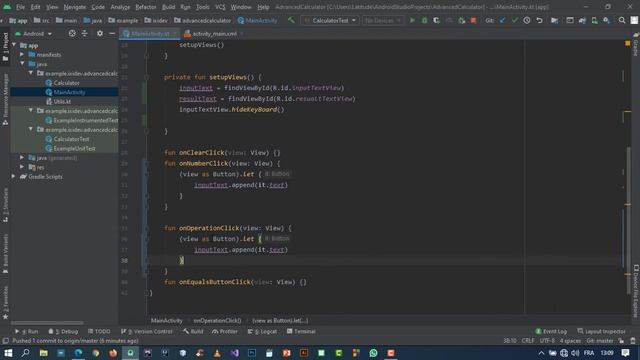Run the app with green play icon
This screenshot has height=360, width=640.
(x=412, y=20)
